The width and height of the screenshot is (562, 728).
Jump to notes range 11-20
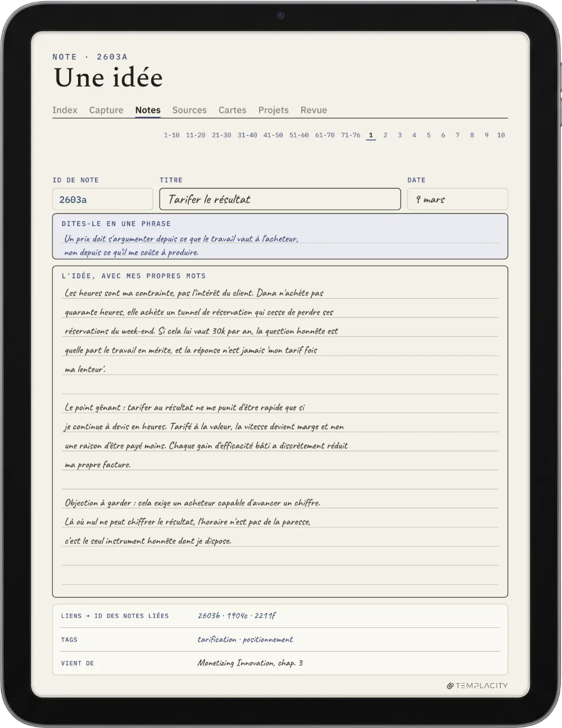pyautogui.click(x=196, y=135)
